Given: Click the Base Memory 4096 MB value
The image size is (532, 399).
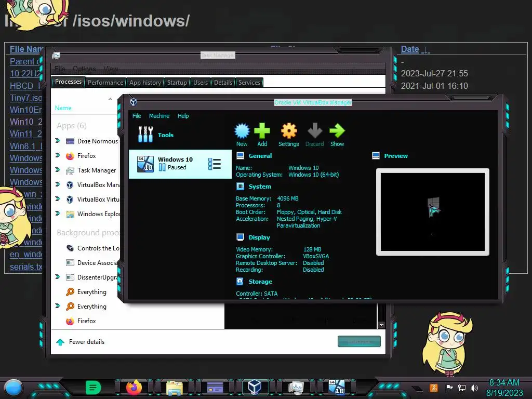Looking at the screenshot, I should coord(288,198).
